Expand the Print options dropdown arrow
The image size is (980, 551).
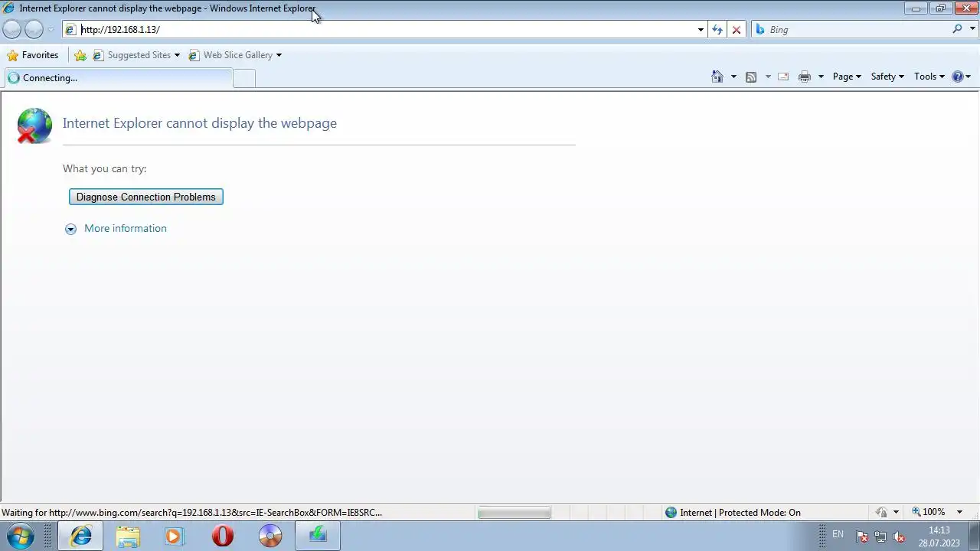tap(821, 77)
